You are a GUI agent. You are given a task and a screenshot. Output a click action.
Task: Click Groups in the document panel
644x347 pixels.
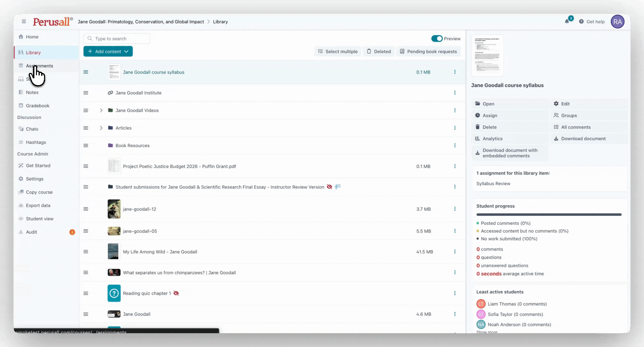(589, 116)
